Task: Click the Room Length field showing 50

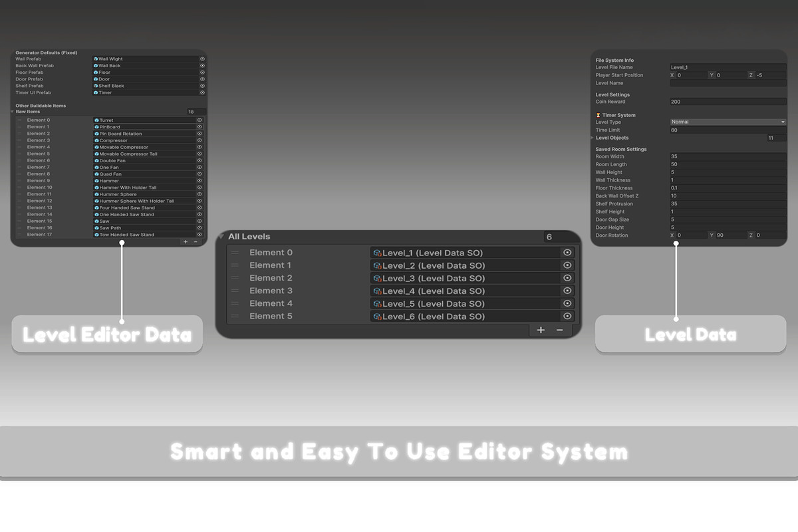Action: tap(728, 164)
